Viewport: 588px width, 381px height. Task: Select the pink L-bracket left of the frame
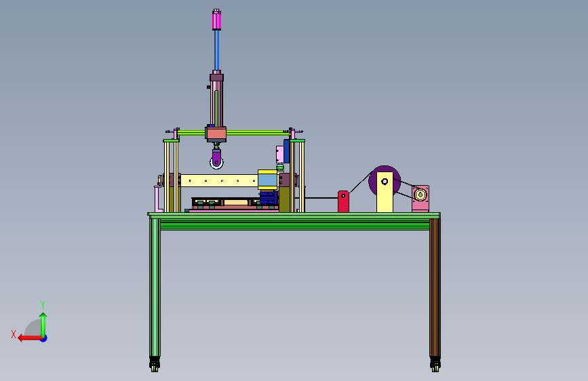pos(157,199)
